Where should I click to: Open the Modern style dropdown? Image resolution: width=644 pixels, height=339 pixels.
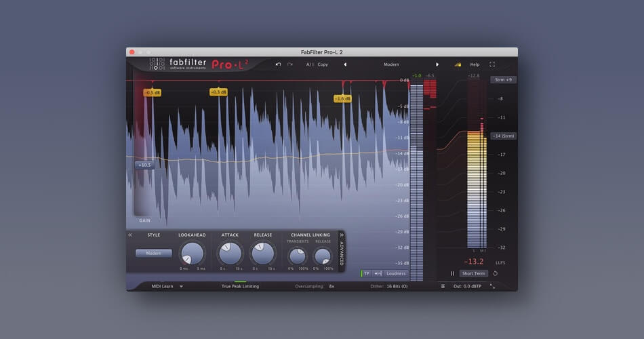click(154, 253)
